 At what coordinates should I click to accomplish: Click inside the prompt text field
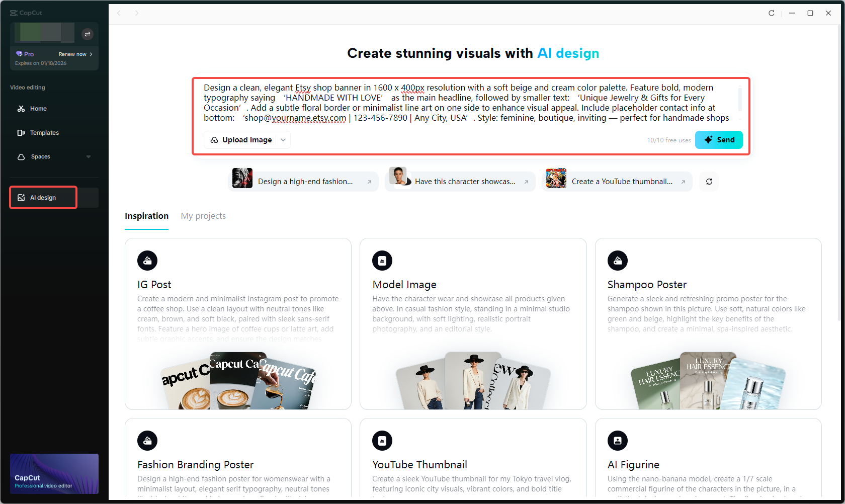click(x=453, y=102)
